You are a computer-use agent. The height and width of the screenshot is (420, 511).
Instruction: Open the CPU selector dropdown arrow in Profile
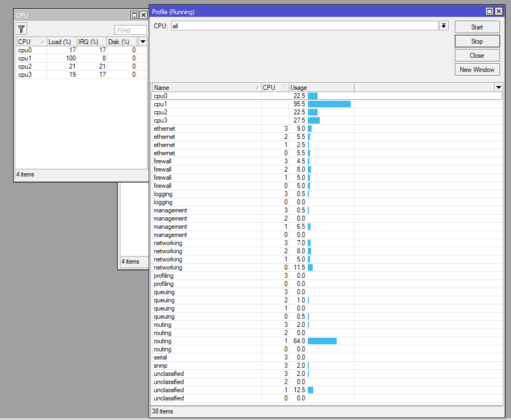click(x=443, y=26)
